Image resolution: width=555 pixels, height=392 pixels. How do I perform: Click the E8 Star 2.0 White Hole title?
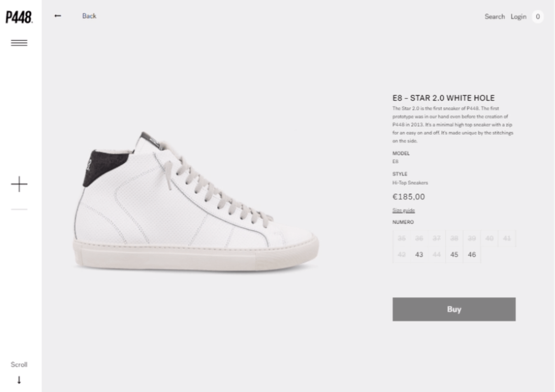[443, 98]
